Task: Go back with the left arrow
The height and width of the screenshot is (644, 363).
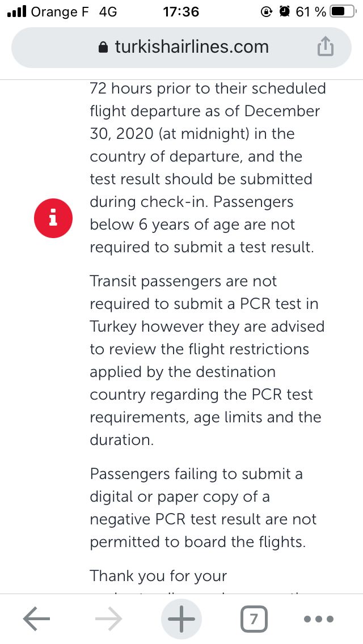Action: tap(36, 618)
